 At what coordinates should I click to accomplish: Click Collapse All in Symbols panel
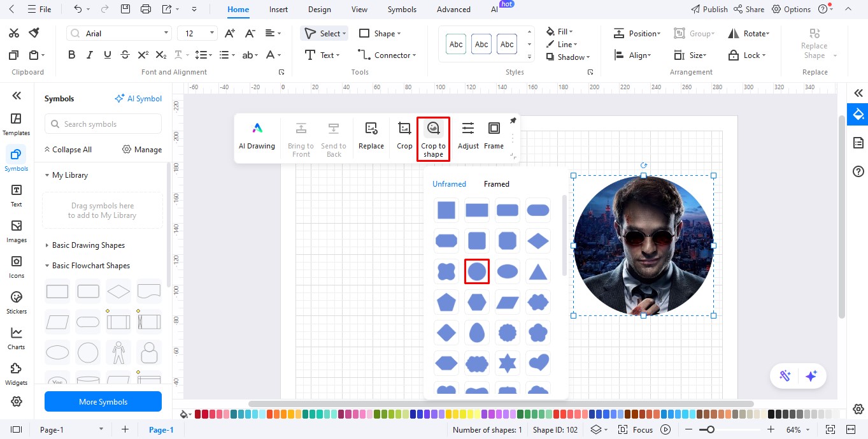coord(68,150)
